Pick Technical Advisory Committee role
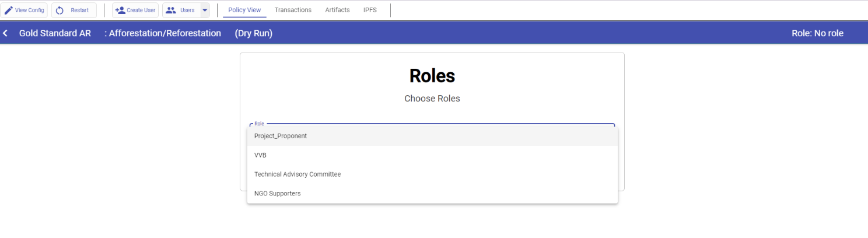This screenshot has height=238, width=868. click(x=297, y=174)
